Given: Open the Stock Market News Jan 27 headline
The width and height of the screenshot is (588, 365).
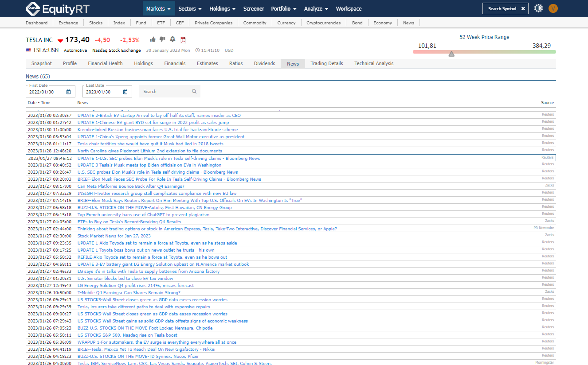Looking at the screenshot, I should click(114, 236).
